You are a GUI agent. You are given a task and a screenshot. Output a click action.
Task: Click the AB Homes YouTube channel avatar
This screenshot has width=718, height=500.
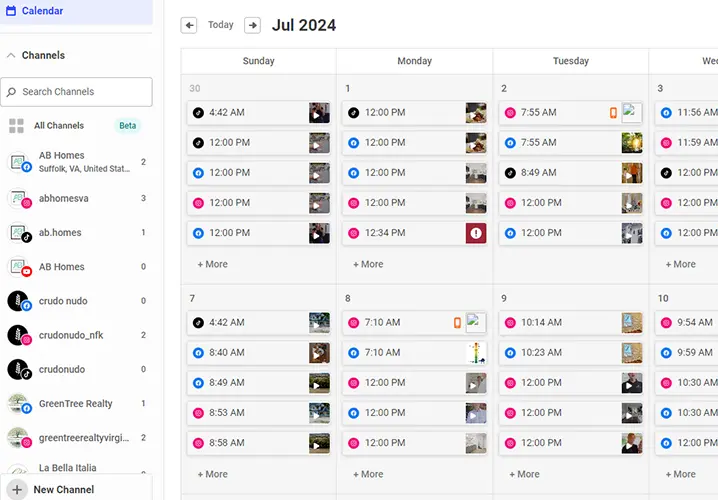20,266
